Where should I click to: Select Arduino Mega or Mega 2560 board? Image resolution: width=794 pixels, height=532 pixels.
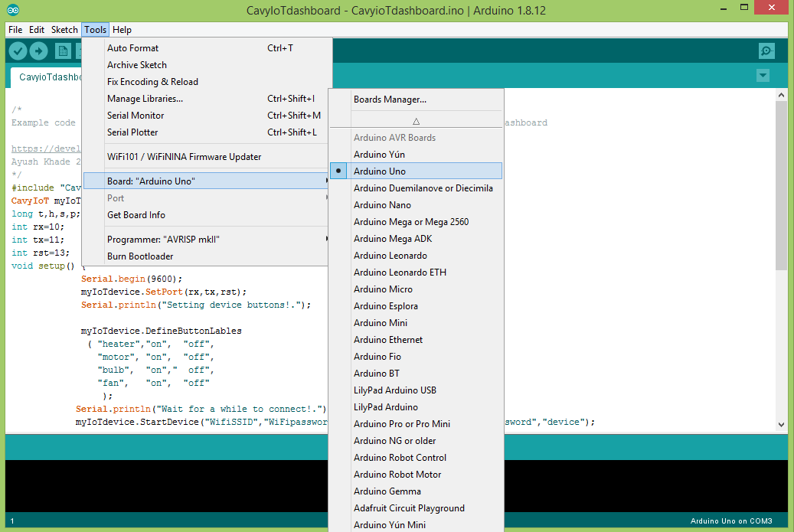[x=410, y=222]
